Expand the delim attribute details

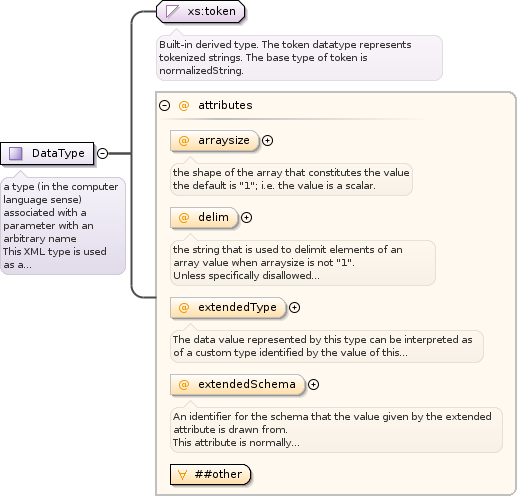pos(246,218)
